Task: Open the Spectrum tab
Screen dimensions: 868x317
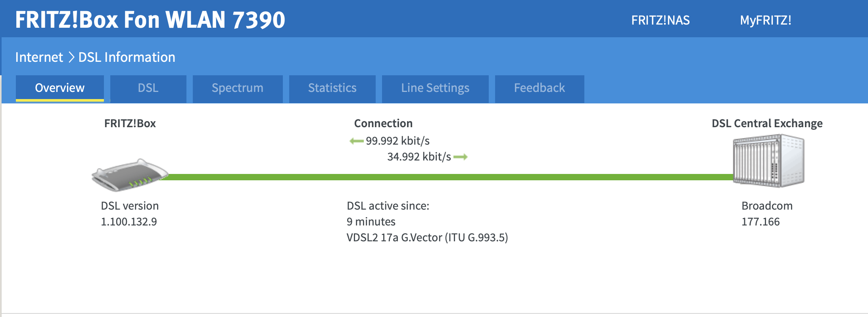Action: click(x=237, y=88)
